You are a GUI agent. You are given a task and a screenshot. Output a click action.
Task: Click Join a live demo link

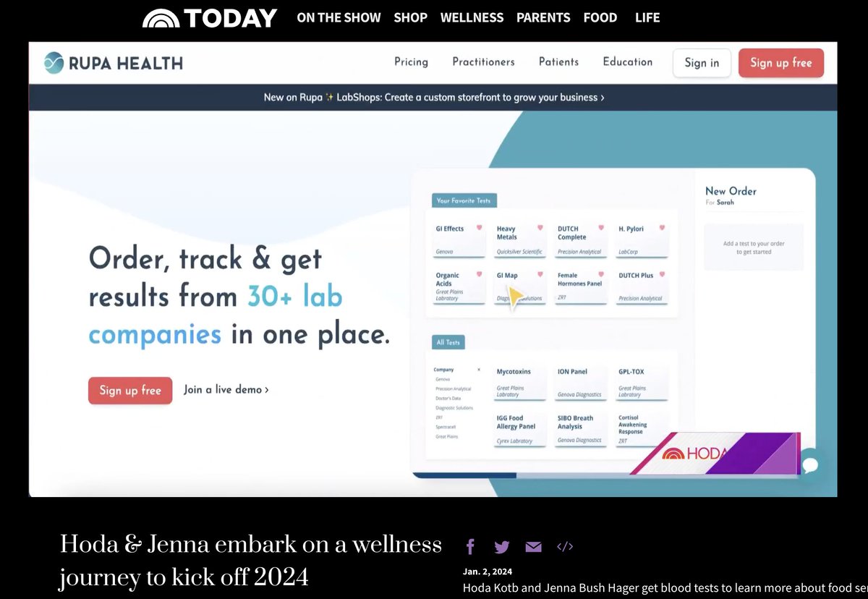tap(226, 389)
